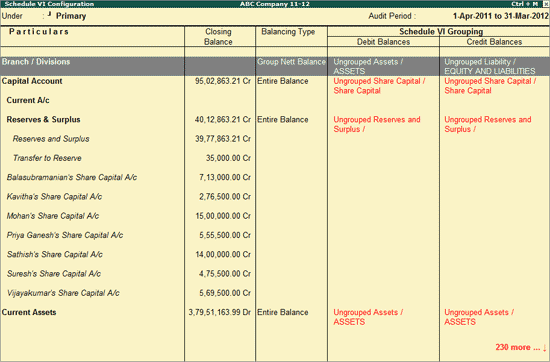550x362 pixels.
Task: Close the Schedule VI Configuration window
Action: click(546, 4)
